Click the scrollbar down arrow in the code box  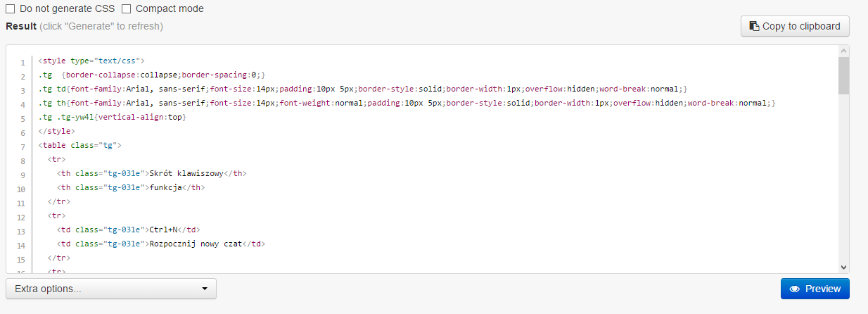click(843, 267)
